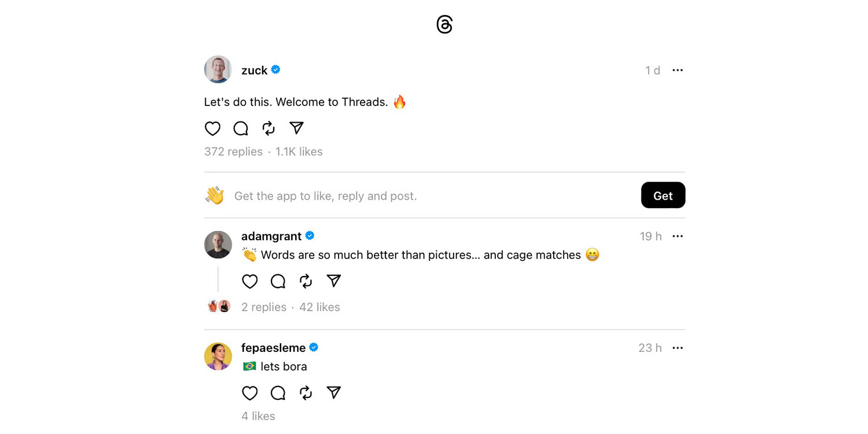868x434 pixels.
Task: Repost zuck's Welcome to Threads post
Action: click(269, 128)
